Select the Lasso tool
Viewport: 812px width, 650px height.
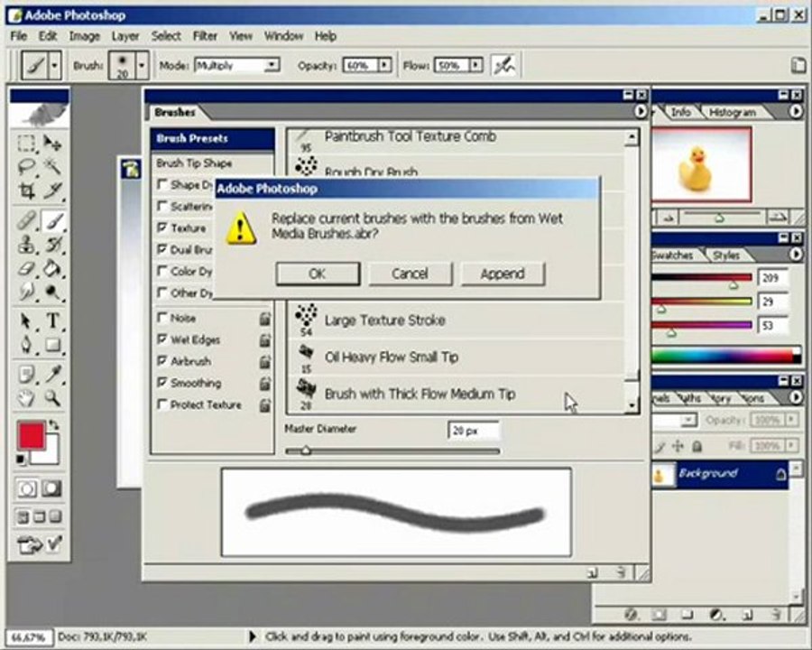pos(26,167)
